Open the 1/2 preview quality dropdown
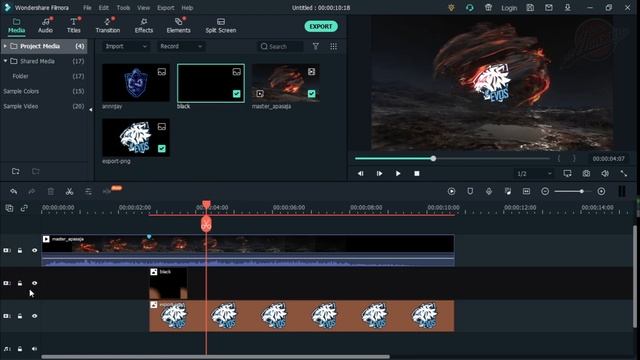 click(x=534, y=174)
